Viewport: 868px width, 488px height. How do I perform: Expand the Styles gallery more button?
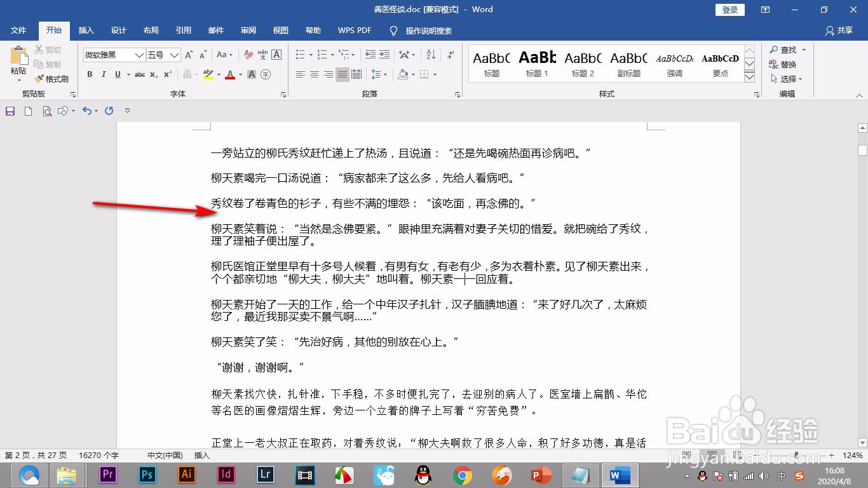coord(749,77)
